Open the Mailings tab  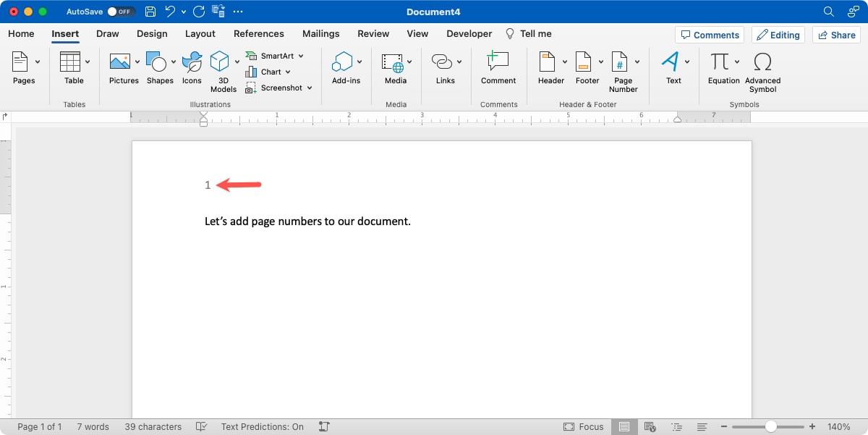pos(320,33)
